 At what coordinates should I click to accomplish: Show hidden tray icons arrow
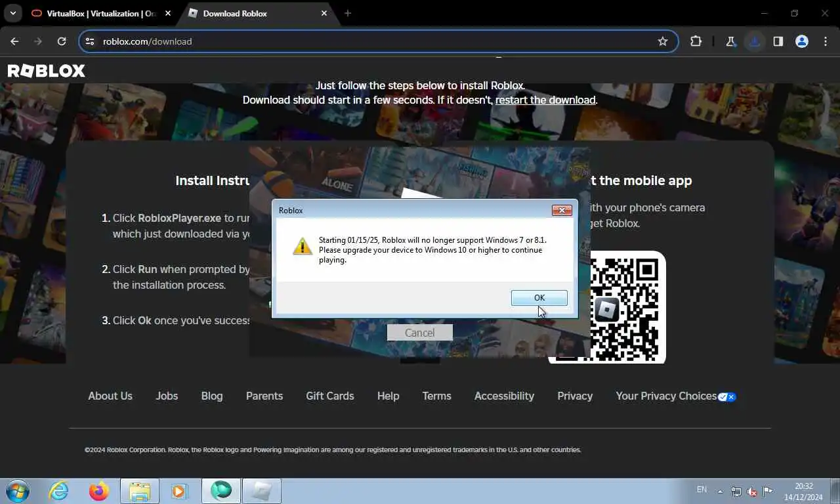[720, 492]
